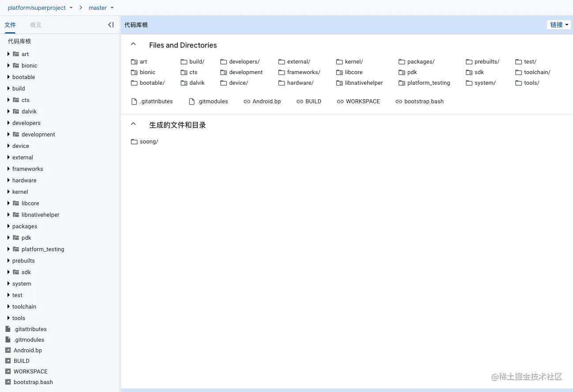Open the bootable/ directory in main pane
Screen dimensions: 573x392
(x=152, y=83)
